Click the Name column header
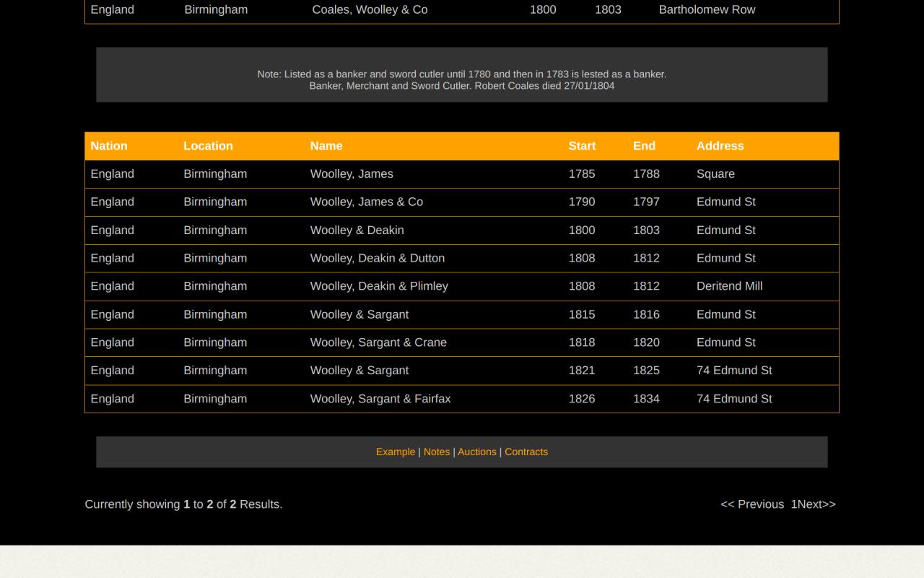This screenshot has width=924, height=578. (x=326, y=146)
